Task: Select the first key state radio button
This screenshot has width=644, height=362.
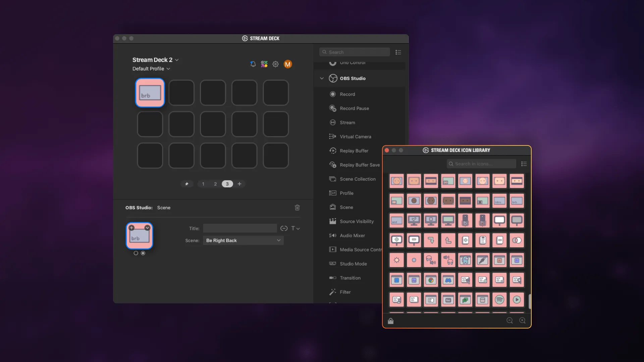Action: (x=136, y=253)
